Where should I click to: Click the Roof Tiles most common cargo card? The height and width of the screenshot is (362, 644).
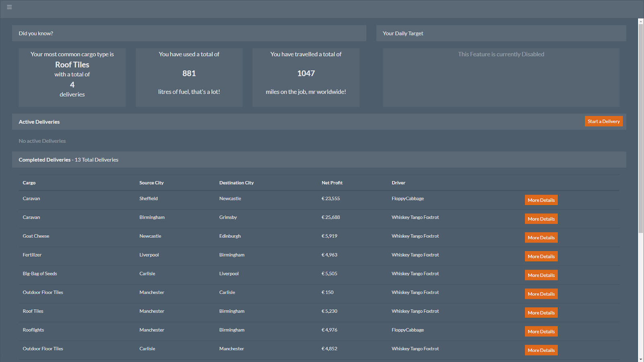72,78
